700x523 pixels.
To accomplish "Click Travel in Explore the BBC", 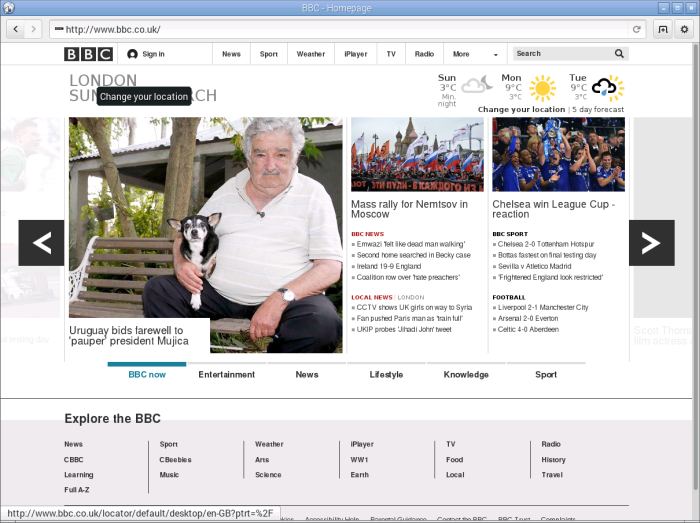I will (552, 475).
